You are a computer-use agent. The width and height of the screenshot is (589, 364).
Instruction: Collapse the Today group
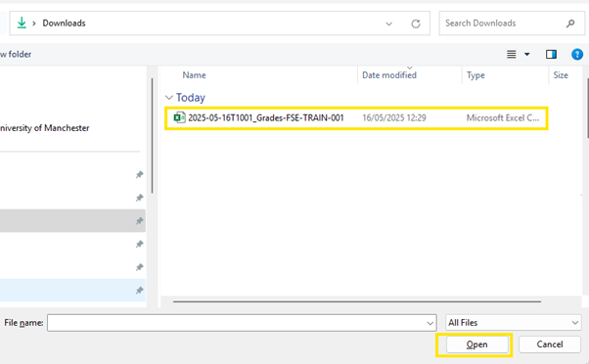click(169, 98)
